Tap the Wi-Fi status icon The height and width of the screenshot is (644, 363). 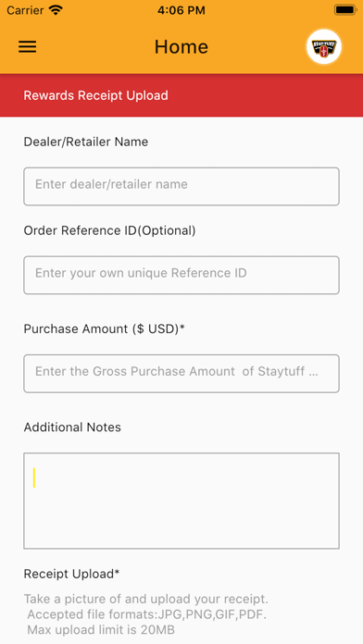[x=56, y=10]
